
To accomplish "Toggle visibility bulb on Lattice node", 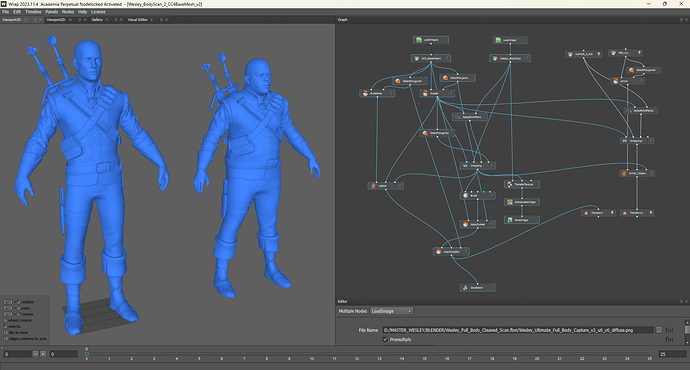I will click(x=400, y=186).
